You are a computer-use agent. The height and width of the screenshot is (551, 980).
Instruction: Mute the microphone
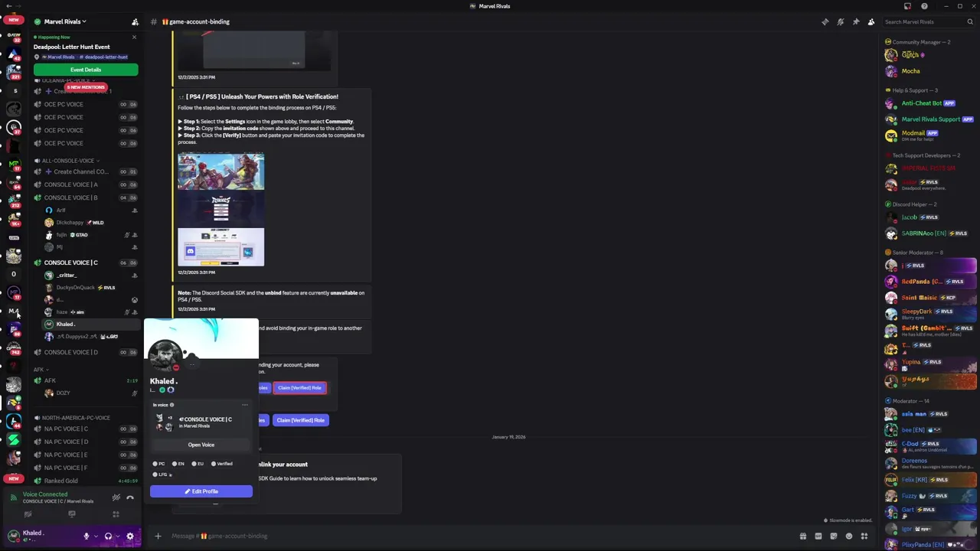(86, 536)
